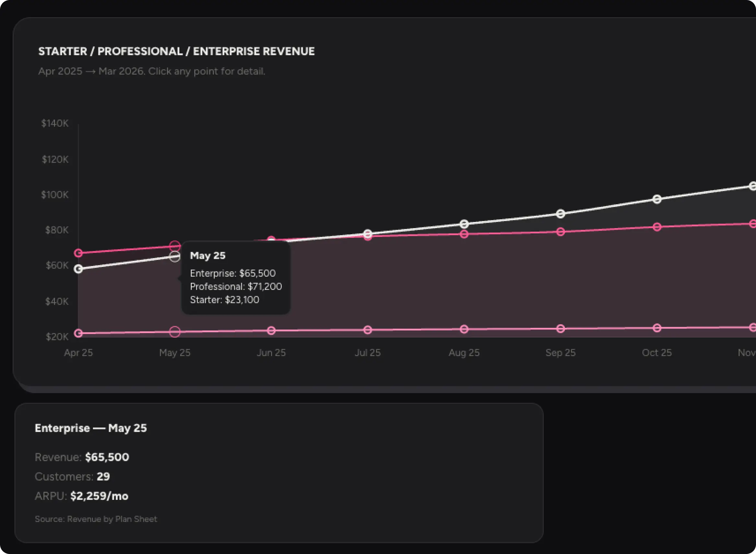Select the Starter data point for Jun 25
756x554 pixels.
coord(271,331)
